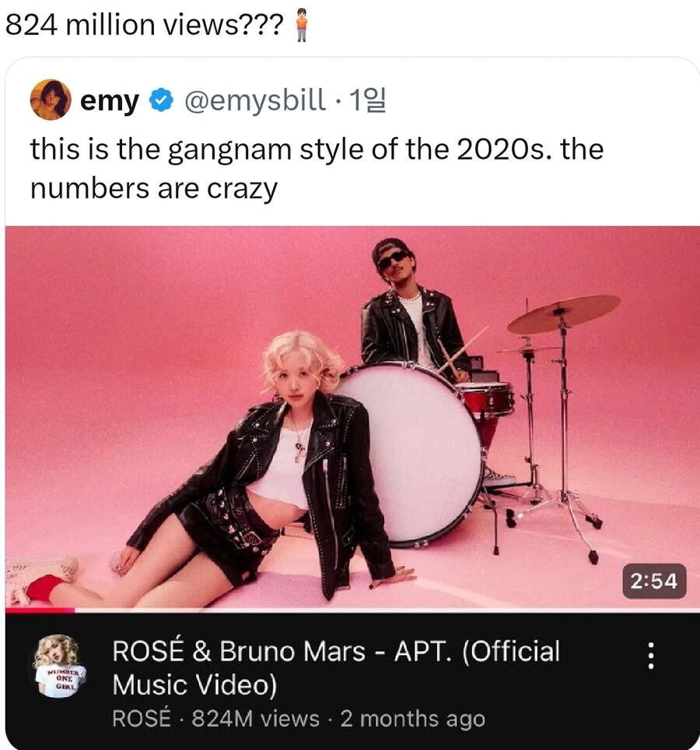The image size is (700, 750).
Task: Click the blue verified badge
Action: [161, 100]
